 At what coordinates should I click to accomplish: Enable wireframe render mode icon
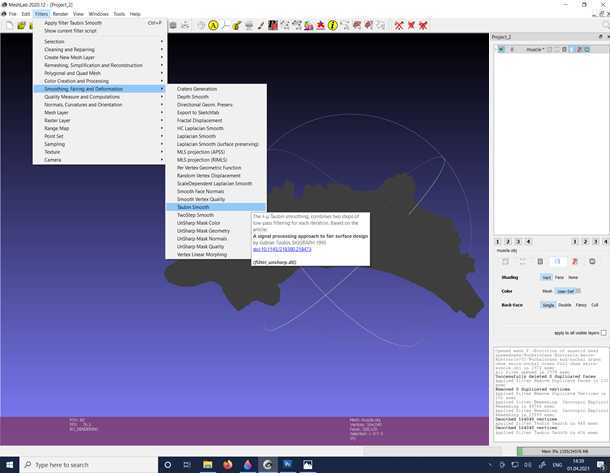(x=540, y=261)
